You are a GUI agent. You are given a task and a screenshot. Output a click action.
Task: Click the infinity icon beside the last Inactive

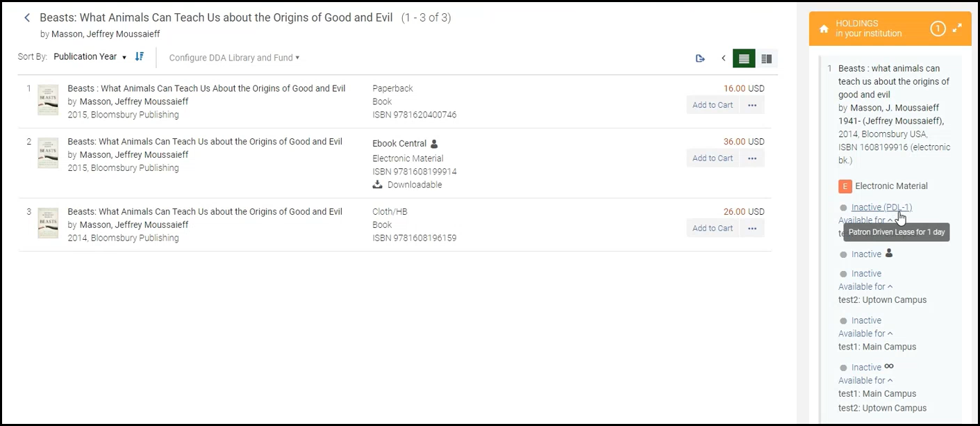coord(888,366)
